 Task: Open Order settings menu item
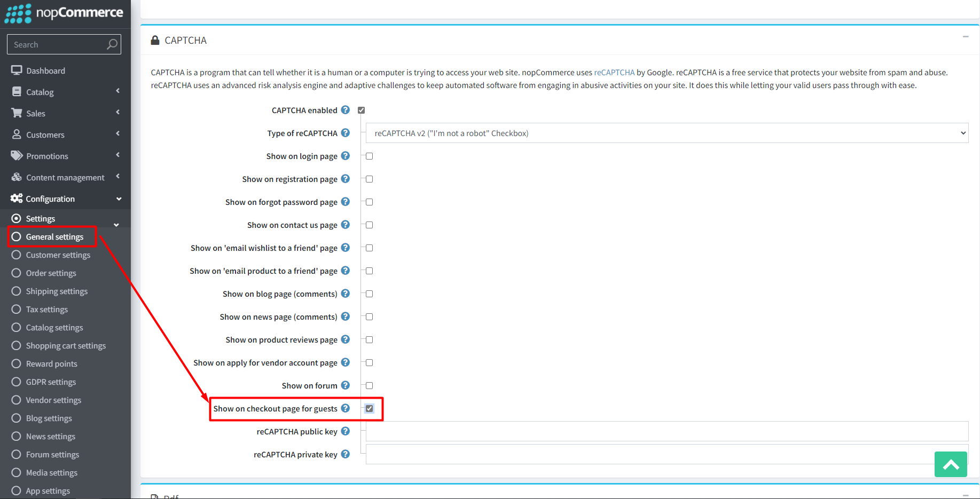[x=51, y=273]
